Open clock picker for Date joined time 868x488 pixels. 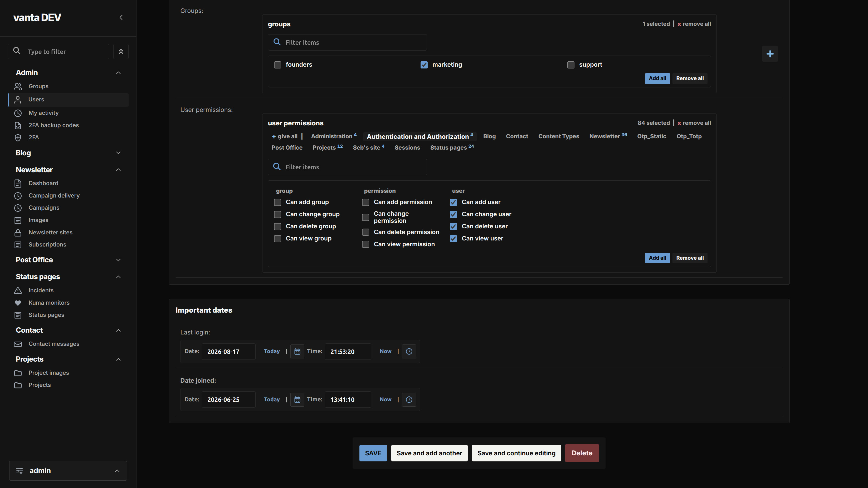point(409,400)
